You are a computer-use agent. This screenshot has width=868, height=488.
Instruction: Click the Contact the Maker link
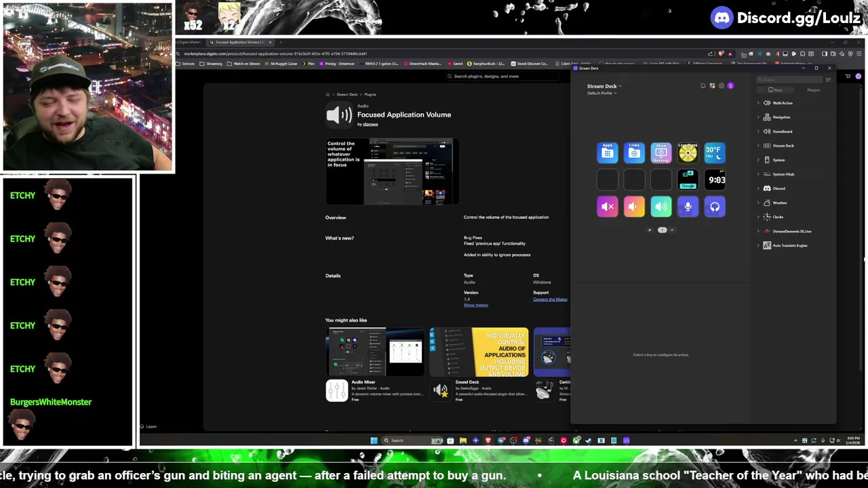point(550,299)
